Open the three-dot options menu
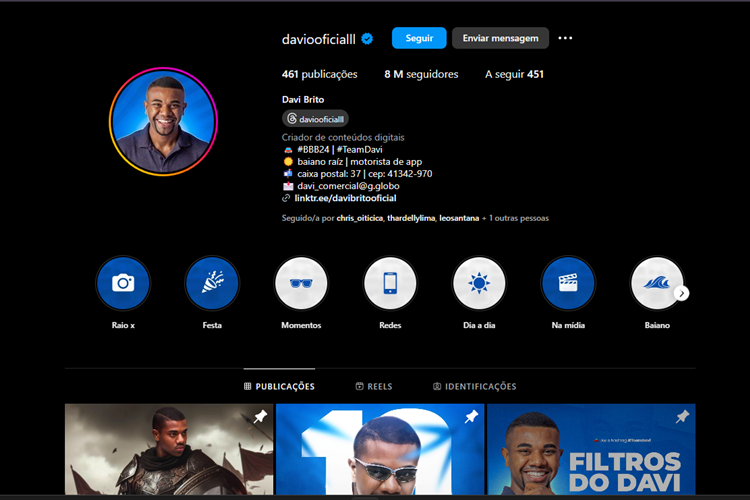Screen dimensions: 750x500 (x=565, y=38)
